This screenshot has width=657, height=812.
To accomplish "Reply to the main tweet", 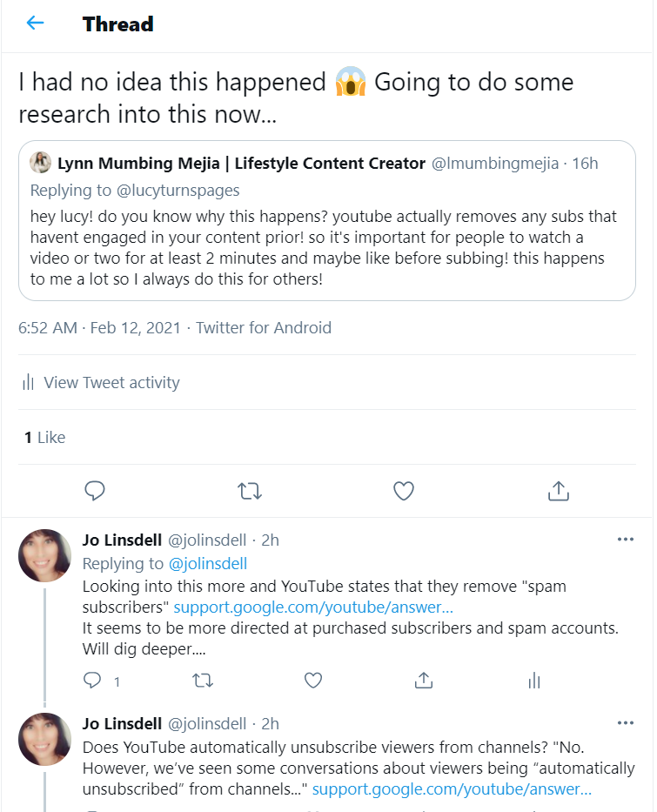I will [95, 491].
